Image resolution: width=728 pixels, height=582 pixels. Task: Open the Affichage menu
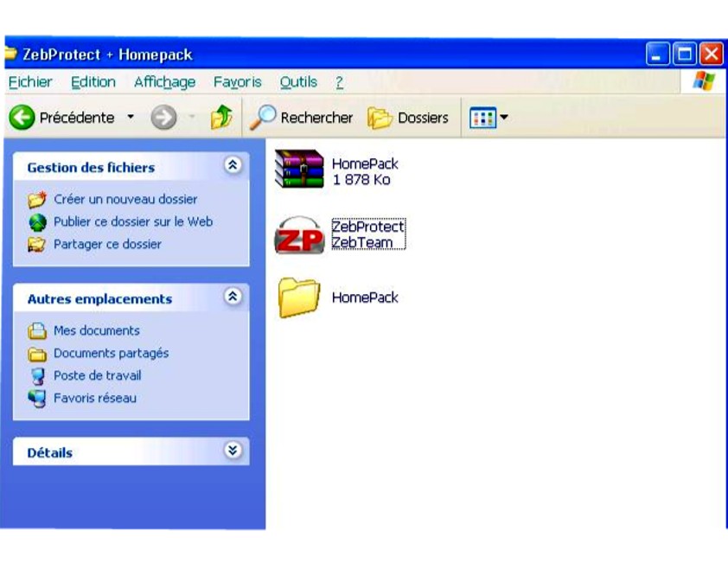164,82
